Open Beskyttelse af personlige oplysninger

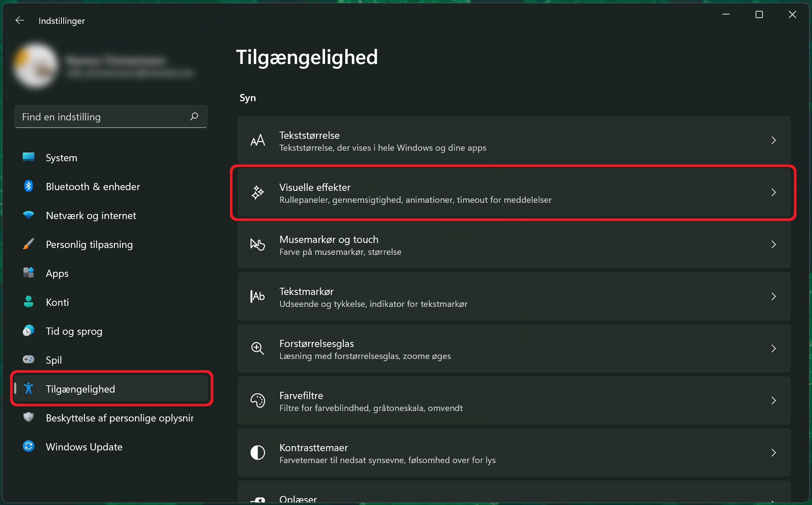coord(111,418)
